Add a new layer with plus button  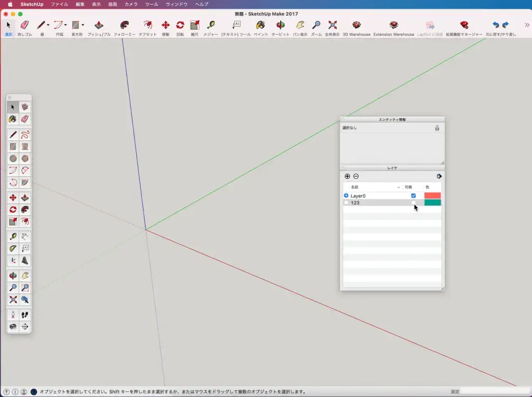(x=347, y=176)
